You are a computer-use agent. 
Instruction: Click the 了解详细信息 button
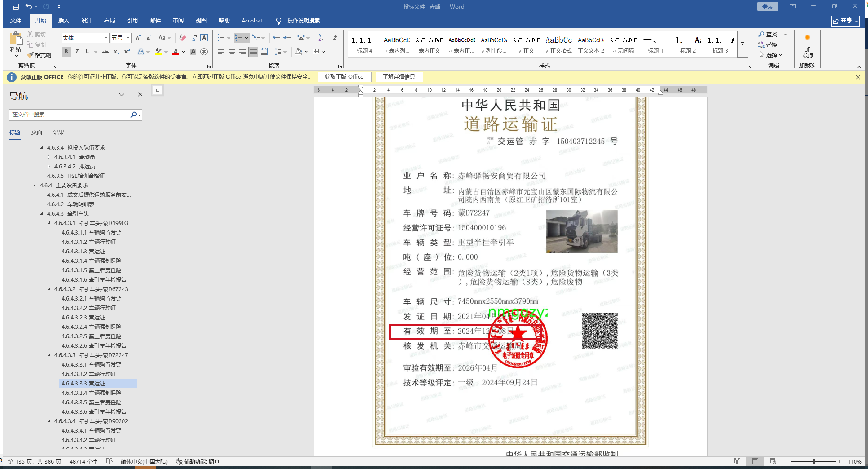[399, 77]
